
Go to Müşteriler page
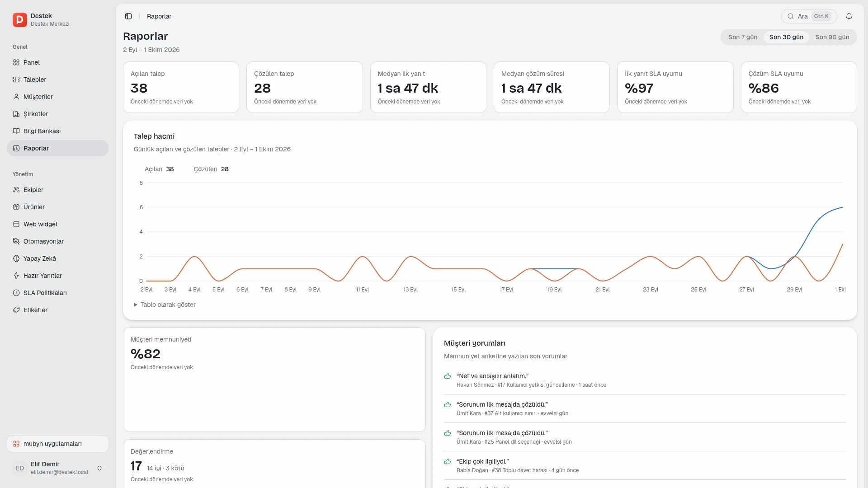[x=58, y=97]
